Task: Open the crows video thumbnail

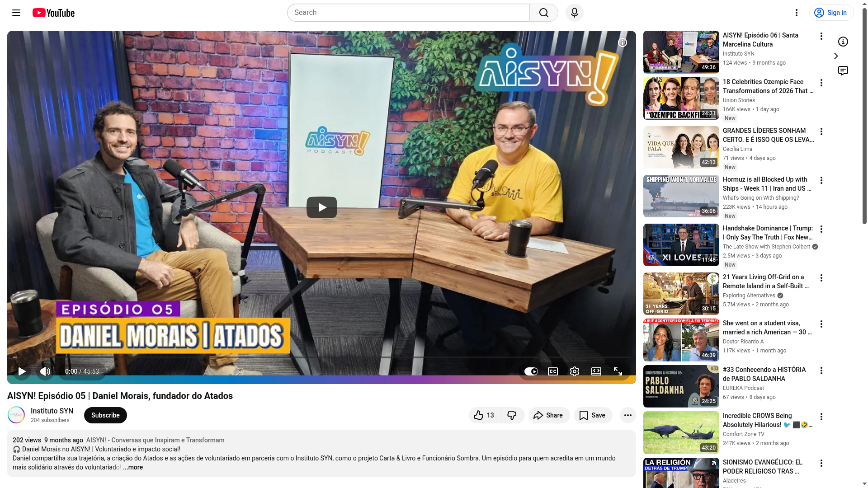Action: [x=681, y=432]
